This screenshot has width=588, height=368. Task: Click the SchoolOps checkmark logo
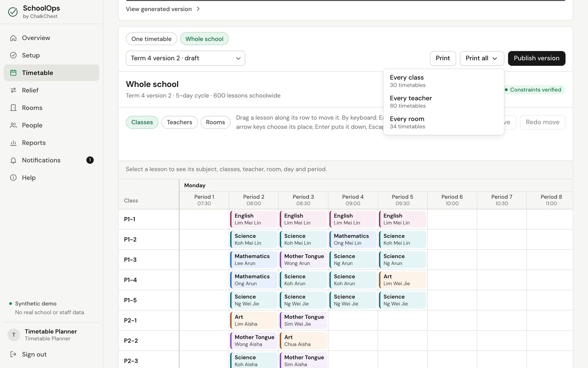[x=13, y=12]
